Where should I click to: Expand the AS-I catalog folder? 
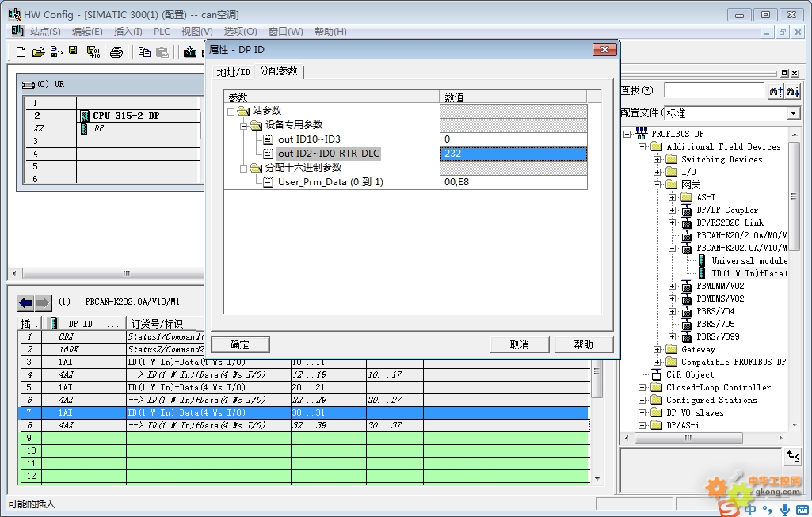coord(673,197)
